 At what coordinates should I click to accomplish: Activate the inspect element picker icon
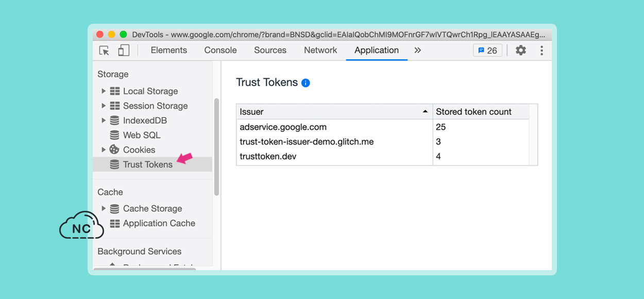click(104, 51)
